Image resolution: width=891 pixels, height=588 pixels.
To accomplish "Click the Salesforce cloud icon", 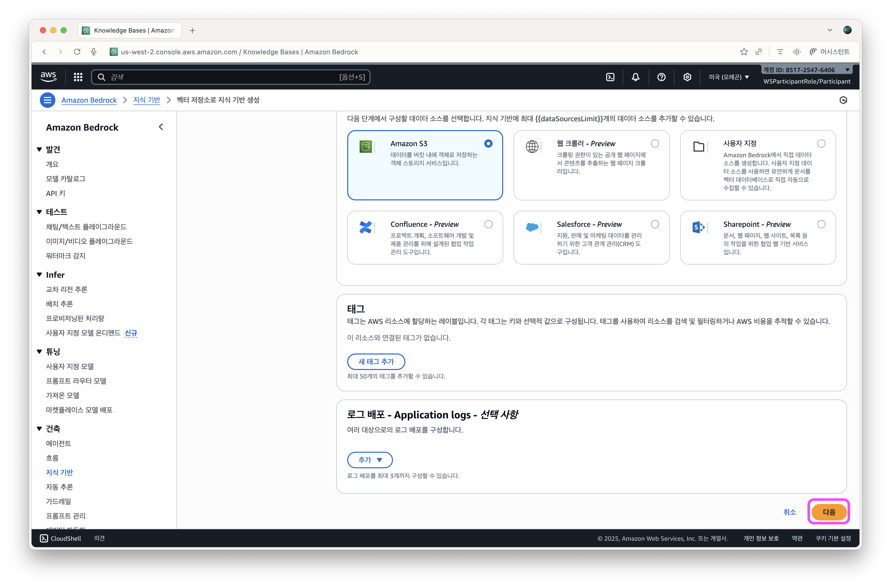I will tap(532, 227).
